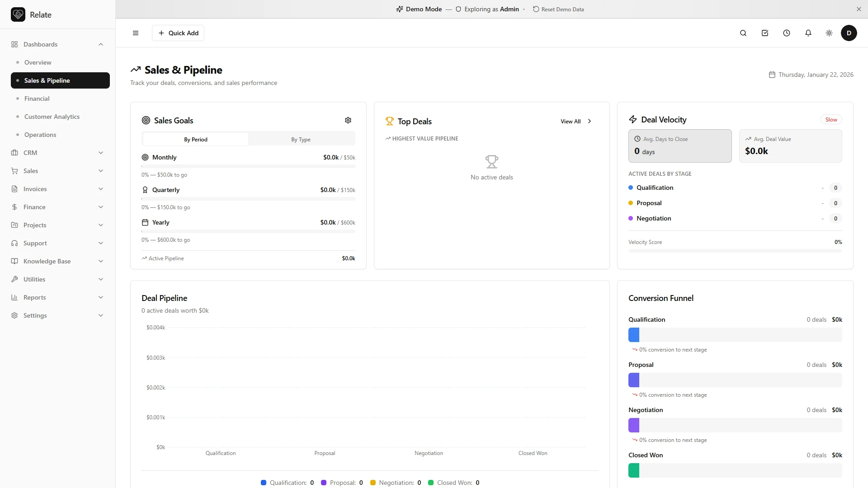868x488 pixels.
Task: Select the Avg. Deal Value card
Action: (790, 146)
